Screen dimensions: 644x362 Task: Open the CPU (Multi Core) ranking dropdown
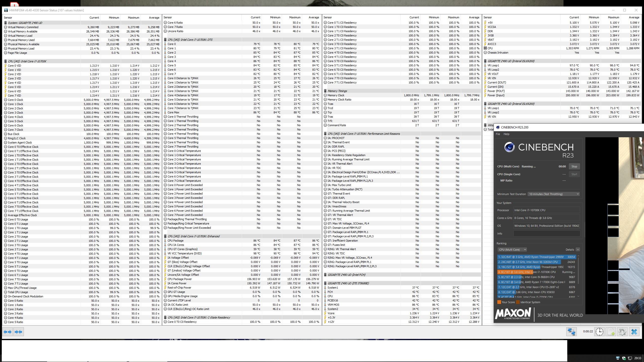[x=512, y=250]
